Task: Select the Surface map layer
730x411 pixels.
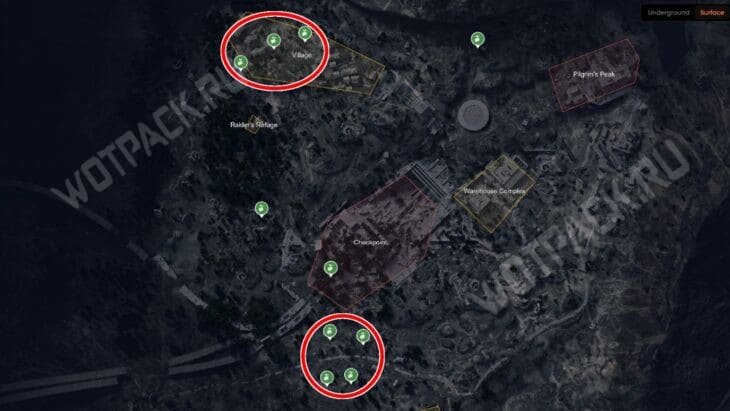Action: [711, 13]
